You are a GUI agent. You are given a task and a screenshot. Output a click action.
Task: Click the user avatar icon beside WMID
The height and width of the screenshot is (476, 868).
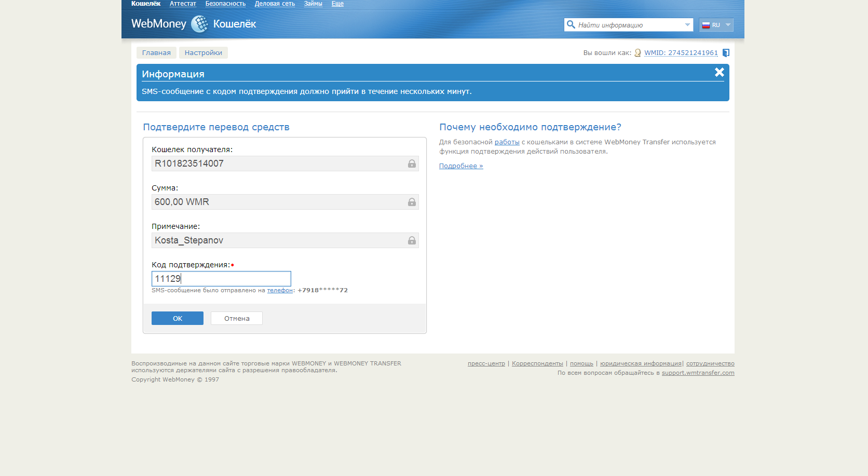(x=638, y=52)
